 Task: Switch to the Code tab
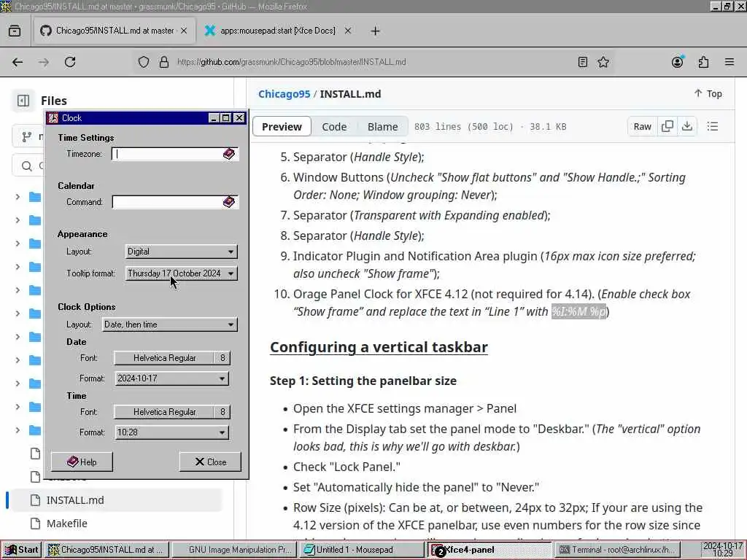[334, 127]
